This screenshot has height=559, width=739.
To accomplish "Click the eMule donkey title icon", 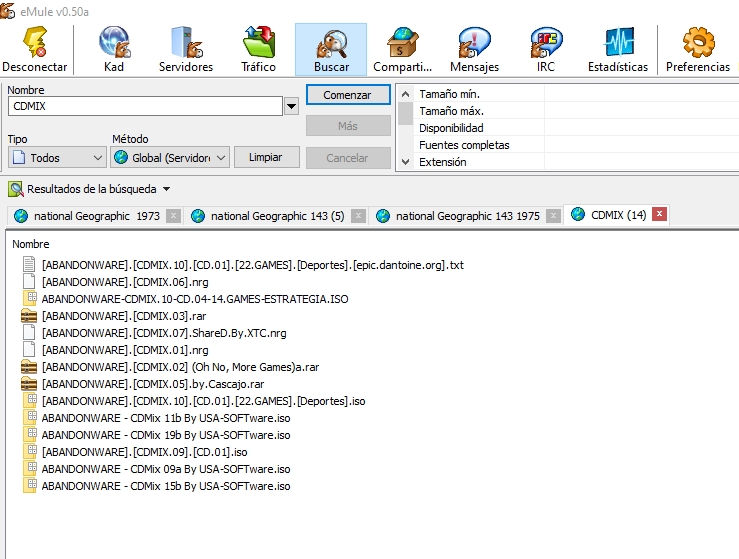I will coord(8,11).
